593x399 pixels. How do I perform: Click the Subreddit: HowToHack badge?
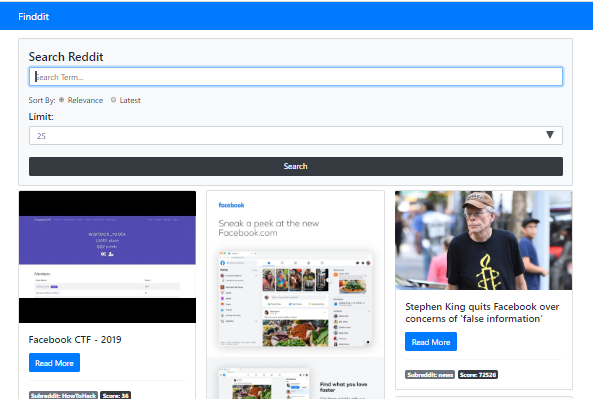pyautogui.click(x=63, y=395)
